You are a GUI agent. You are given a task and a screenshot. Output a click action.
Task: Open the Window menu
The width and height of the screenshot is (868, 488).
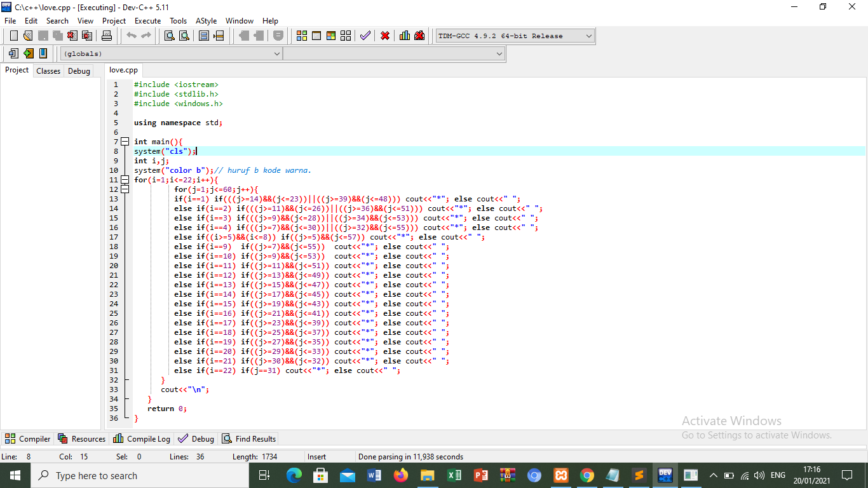(x=240, y=20)
